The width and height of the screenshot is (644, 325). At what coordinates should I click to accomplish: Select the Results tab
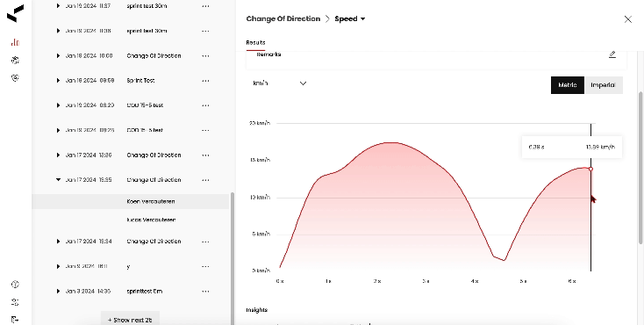255,43
